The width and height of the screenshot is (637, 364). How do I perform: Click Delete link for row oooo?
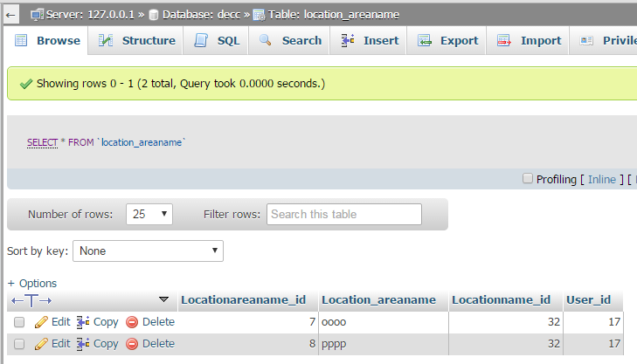tap(158, 322)
